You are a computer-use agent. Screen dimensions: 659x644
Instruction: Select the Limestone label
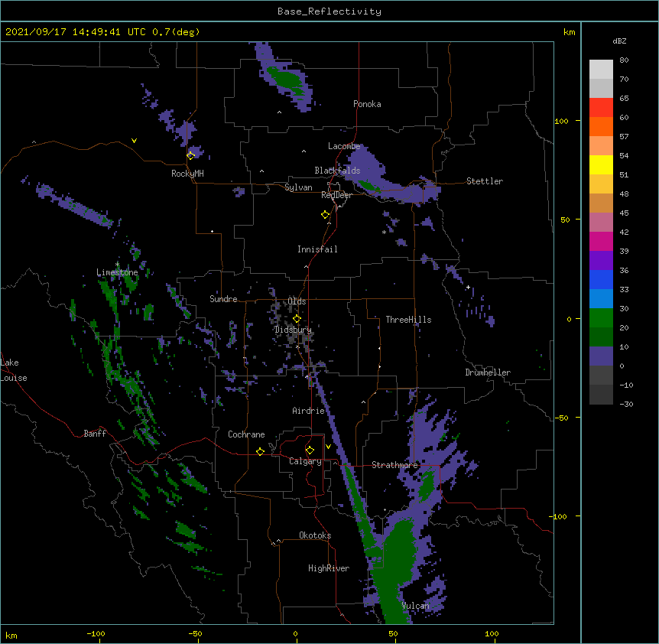[x=117, y=272]
